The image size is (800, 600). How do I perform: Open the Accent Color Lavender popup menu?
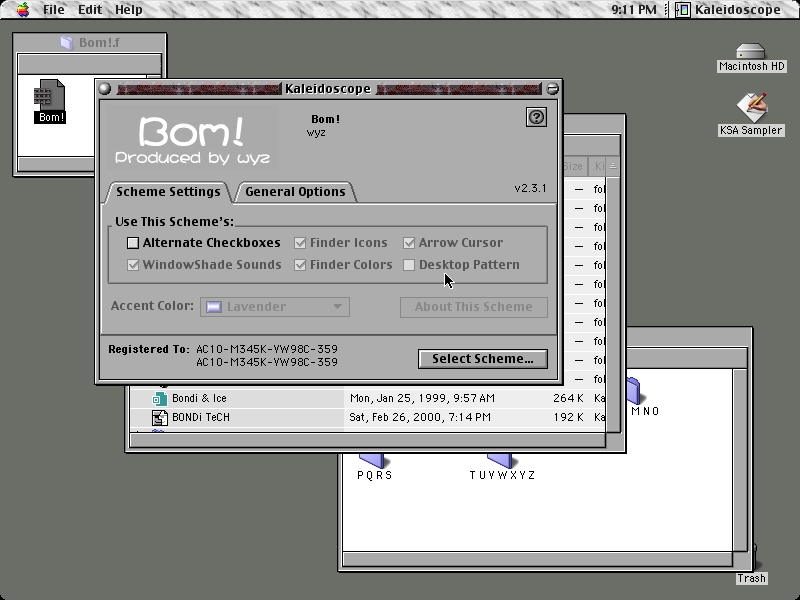[275, 307]
